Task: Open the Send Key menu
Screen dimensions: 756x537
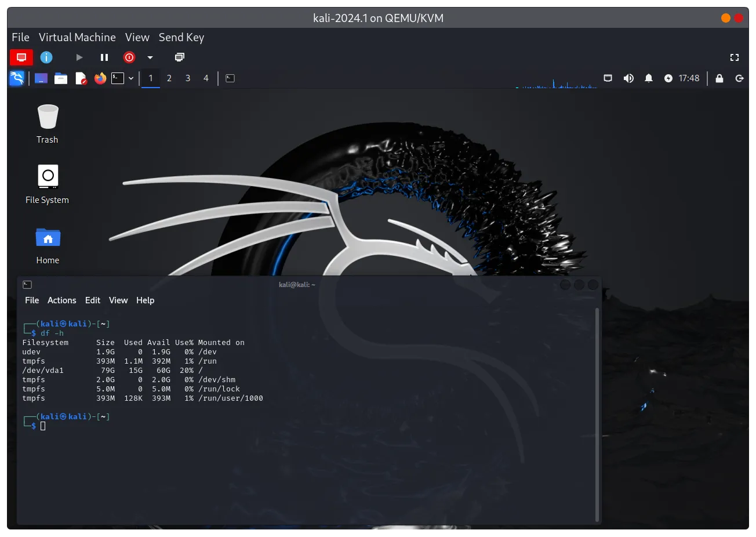Action: (181, 37)
